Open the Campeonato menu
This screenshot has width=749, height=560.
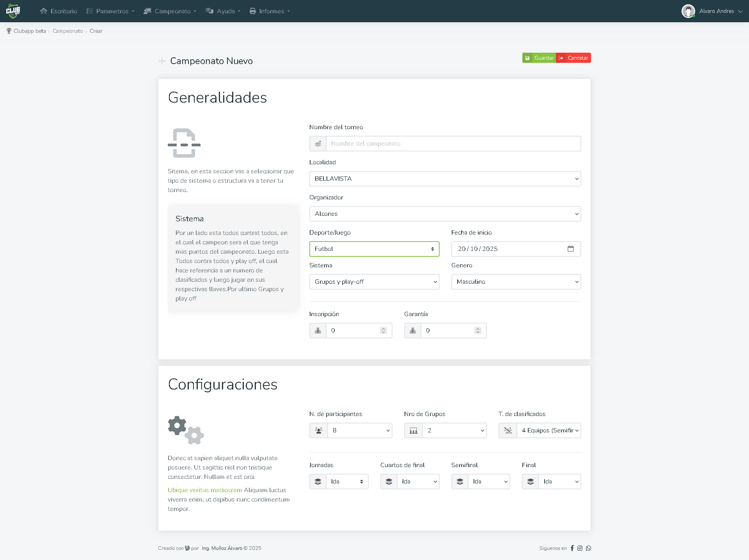coord(170,11)
